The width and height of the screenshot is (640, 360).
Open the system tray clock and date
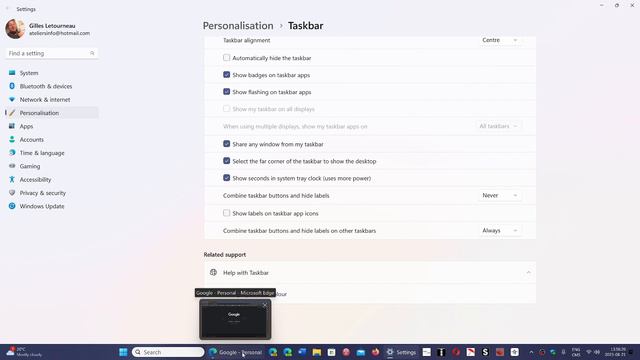616,352
